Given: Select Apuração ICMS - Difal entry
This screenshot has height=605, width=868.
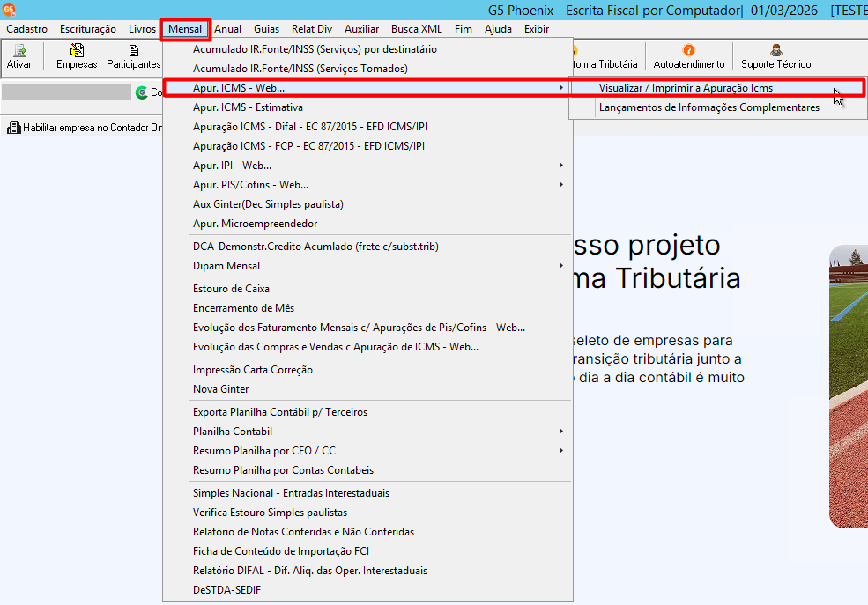Looking at the screenshot, I should [x=367, y=127].
